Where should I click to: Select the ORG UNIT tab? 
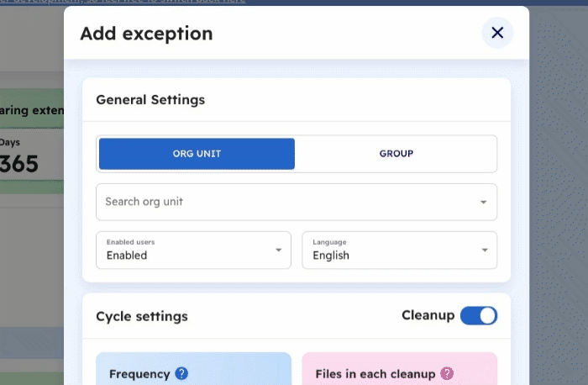[x=197, y=154]
